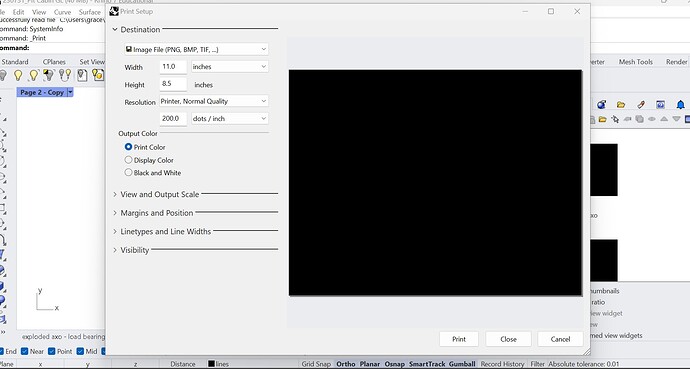Click the single yellow light bulb icon
The image size is (690, 369).
tap(18, 75)
